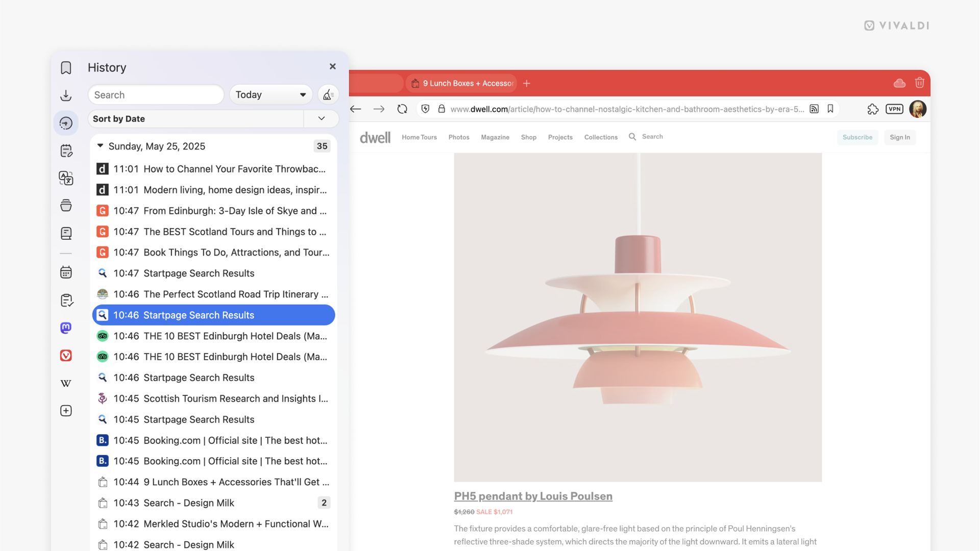The height and width of the screenshot is (551, 980).
Task: Open the Notes panel icon
Action: [x=66, y=151]
